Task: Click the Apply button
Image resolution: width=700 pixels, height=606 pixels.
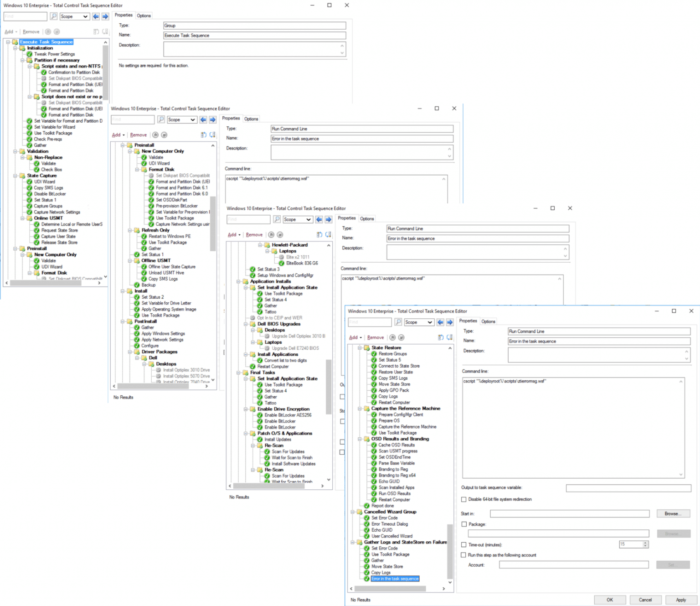Action: 680,600
